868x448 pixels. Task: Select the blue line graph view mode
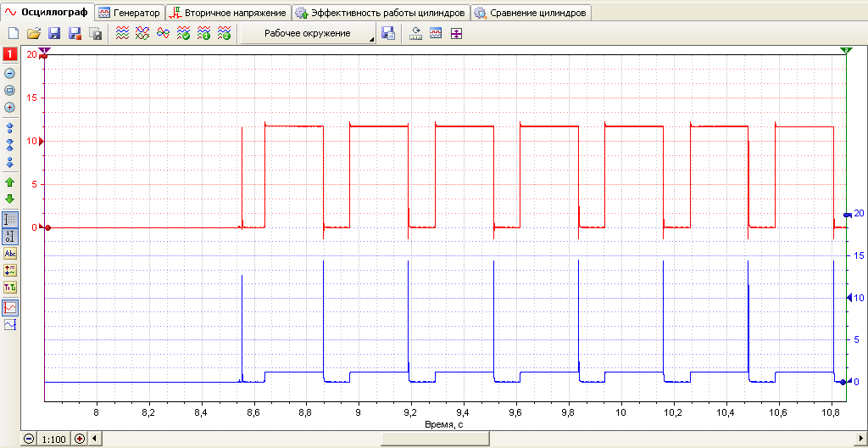[x=10, y=325]
